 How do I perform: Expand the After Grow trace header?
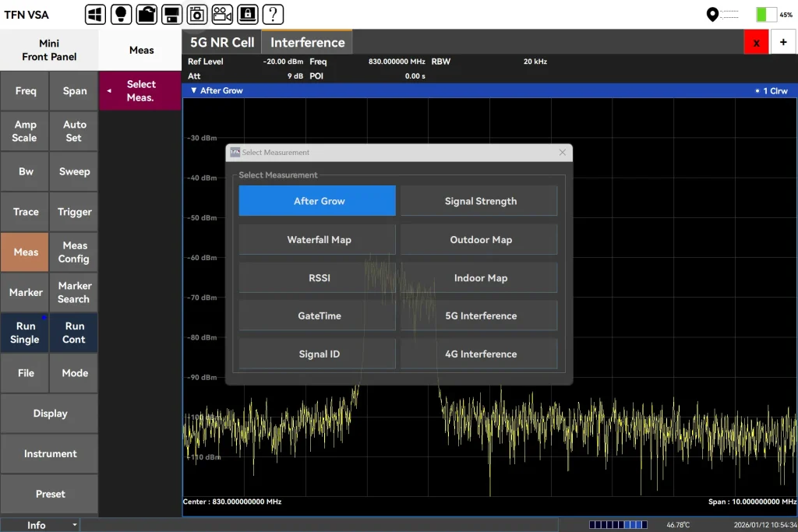[x=192, y=90]
